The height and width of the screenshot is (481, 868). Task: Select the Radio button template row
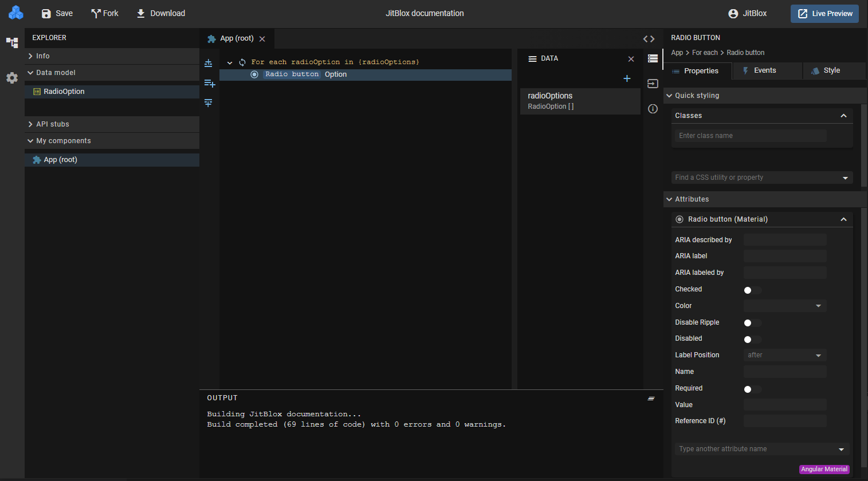coord(366,74)
